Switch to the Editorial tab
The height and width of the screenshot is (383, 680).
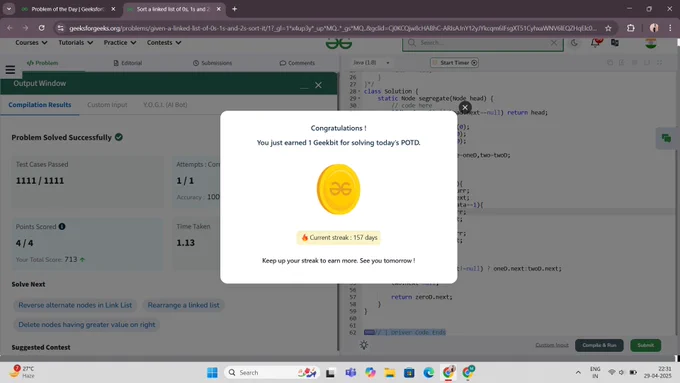coord(128,63)
